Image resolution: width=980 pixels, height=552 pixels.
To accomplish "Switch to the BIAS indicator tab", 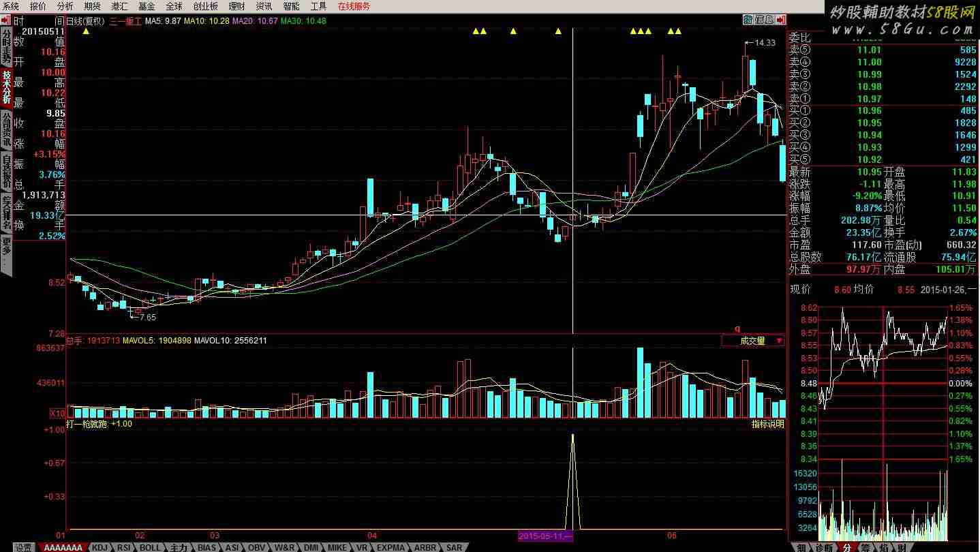I will (x=206, y=547).
